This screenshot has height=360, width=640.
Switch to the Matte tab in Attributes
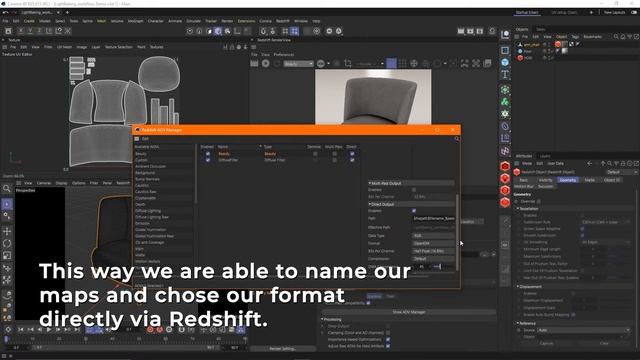(x=589, y=180)
